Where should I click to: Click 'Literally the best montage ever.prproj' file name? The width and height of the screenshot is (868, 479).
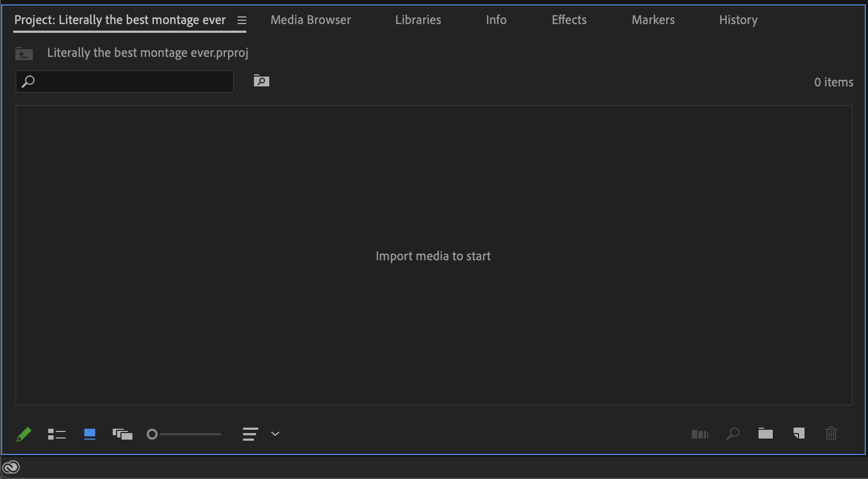point(148,53)
